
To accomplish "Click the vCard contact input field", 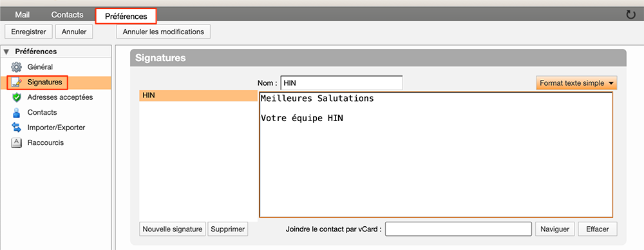I will (x=459, y=229).
